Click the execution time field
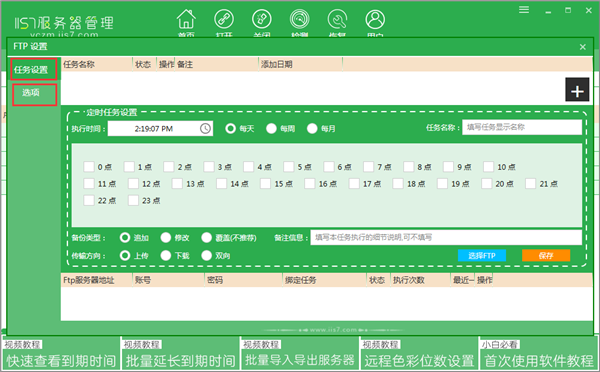Image resolution: width=600 pixels, height=372 pixels. point(160,128)
